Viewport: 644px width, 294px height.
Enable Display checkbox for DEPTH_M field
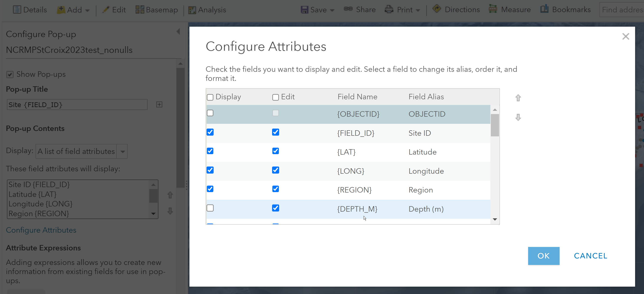pyautogui.click(x=210, y=208)
